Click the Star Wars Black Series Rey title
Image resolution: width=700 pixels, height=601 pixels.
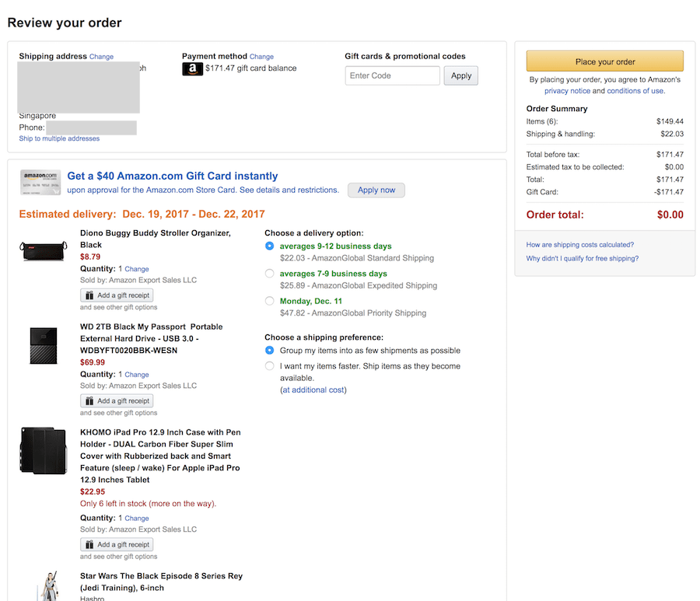(x=161, y=582)
